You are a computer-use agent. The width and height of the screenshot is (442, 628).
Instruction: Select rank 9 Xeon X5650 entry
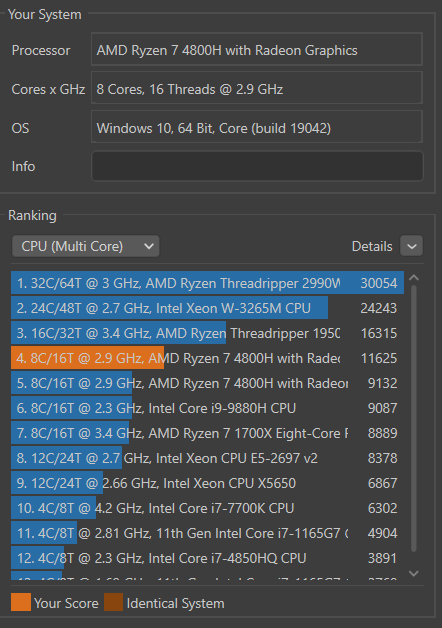pyautogui.click(x=207, y=483)
